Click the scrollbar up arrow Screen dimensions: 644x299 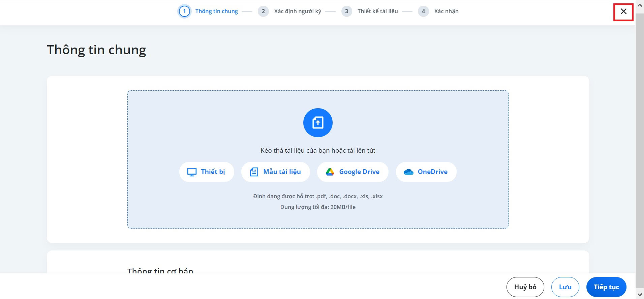tap(640, 5)
